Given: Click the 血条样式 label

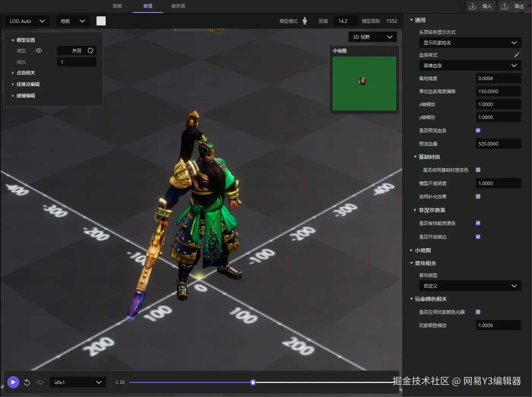Looking at the screenshot, I should pyautogui.click(x=428, y=55).
